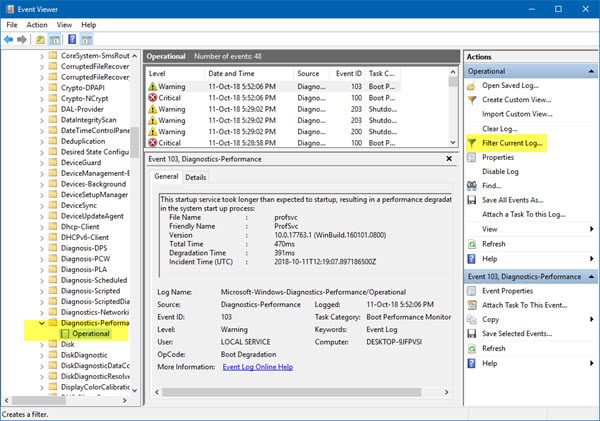
Task: Select Critical event logged at 5:28:58 PM
Action: pyautogui.click(x=274, y=143)
